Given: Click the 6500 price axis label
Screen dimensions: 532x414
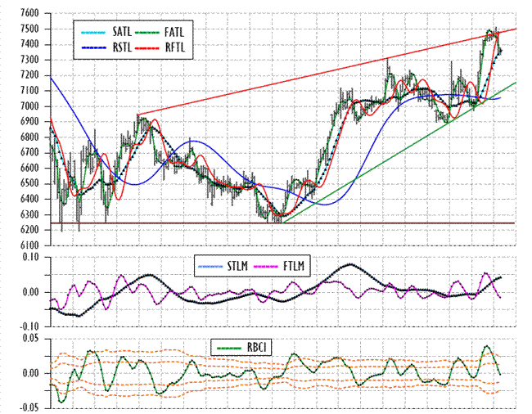Looking at the screenshot, I should (x=29, y=184).
